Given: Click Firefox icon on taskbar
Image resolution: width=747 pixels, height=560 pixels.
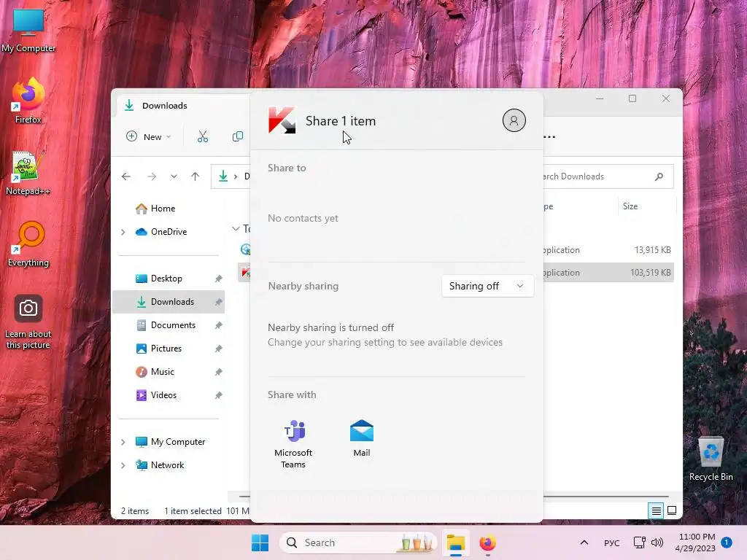Looking at the screenshot, I should pos(487,542).
